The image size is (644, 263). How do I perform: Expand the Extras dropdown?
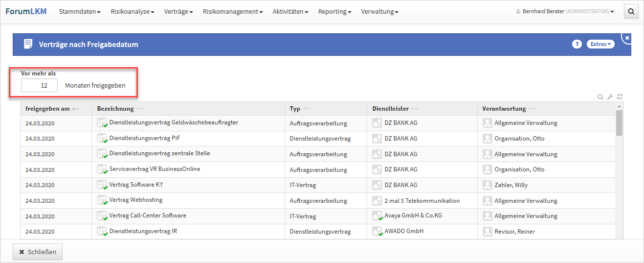[x=600, y=44]
